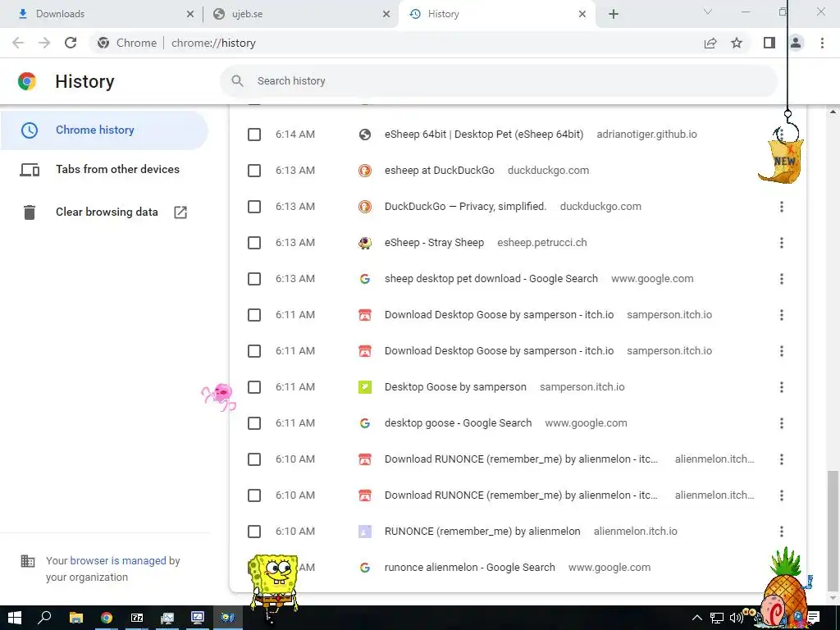This screenshot has width=840, height=630.
Task: Select the Desktop Goose by samperson checkbox
Action: (x=254, y=387)
